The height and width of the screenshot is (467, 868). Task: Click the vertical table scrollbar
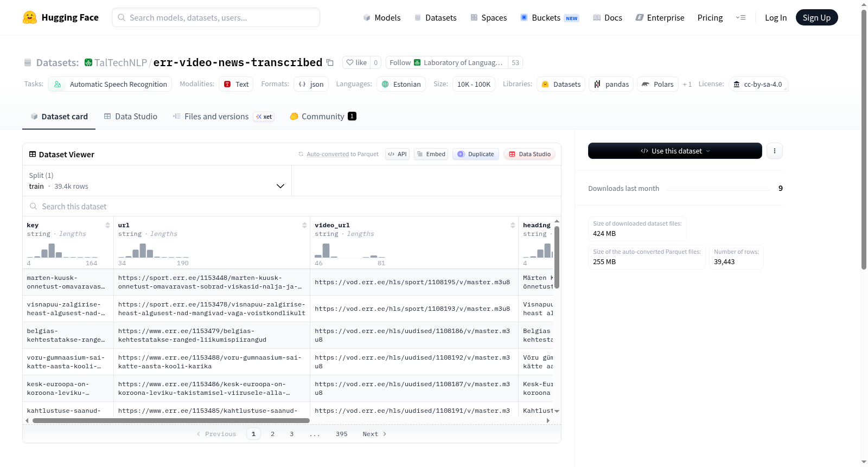pyautogui.click(x=557, y=257)
